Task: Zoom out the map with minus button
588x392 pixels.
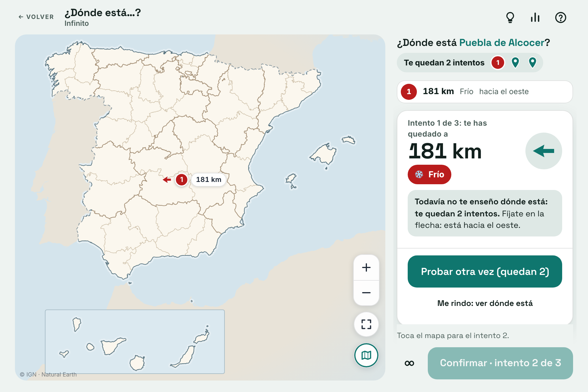Action: tap(366, 293)
